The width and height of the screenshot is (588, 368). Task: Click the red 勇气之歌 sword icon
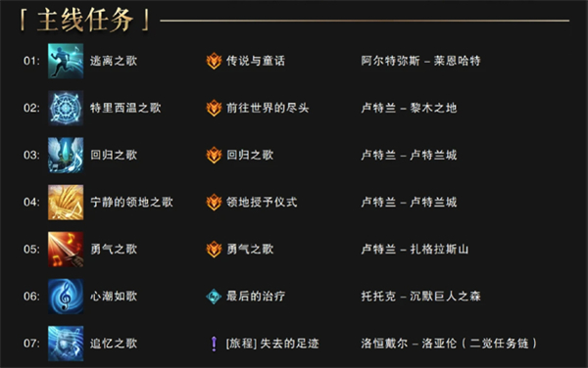point(66,250)
